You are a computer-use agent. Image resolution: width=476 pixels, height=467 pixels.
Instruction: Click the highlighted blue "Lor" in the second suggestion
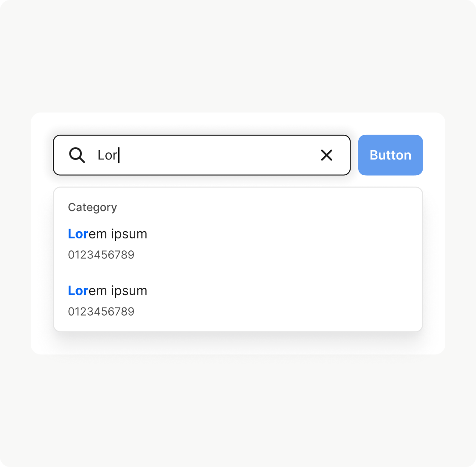pos(78,291)
